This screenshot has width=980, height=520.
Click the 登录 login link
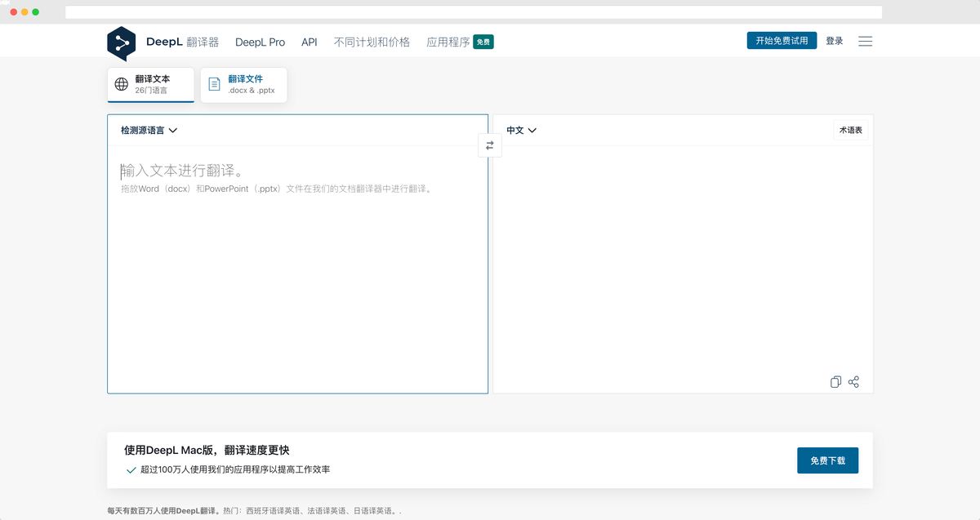834,41
